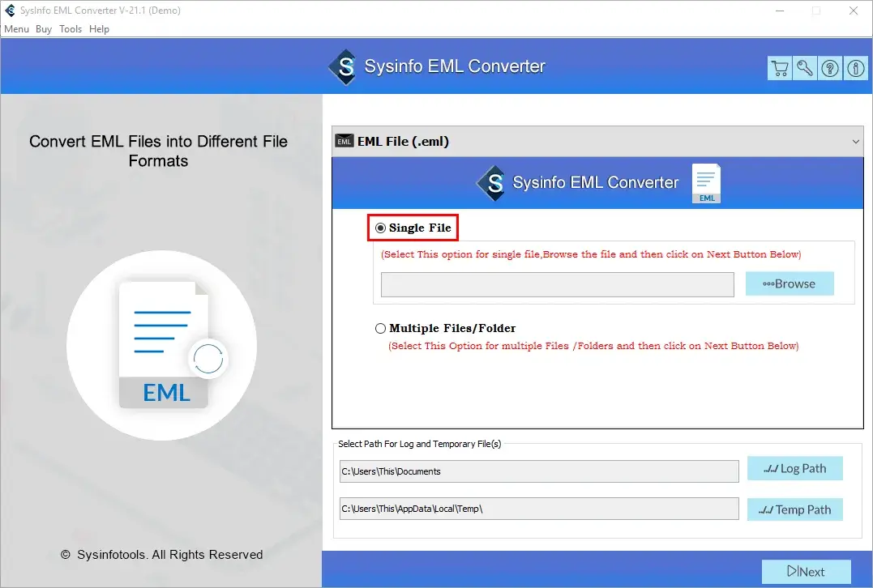The width and height of the screenshot is (873, 588).
Task: Click the small EML badge beside file type
Action: [x=344, y=141]
